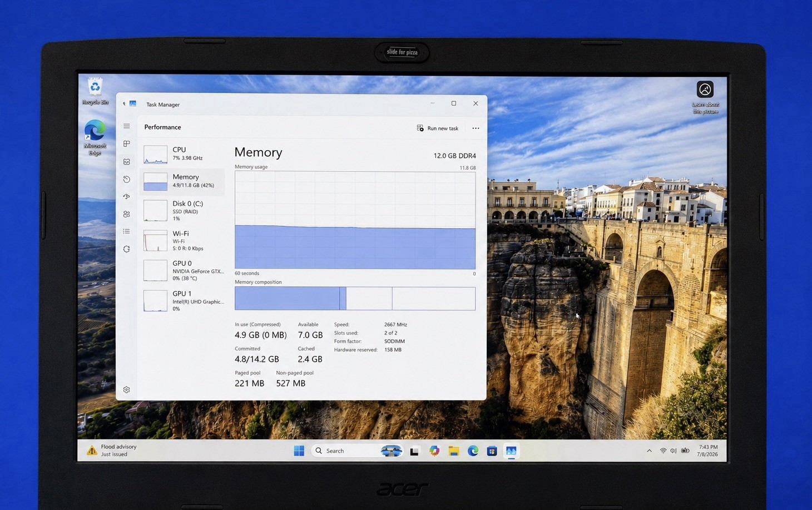
Task: Click the Task Manager title bar app icon
Action: (x=133, y=104)
